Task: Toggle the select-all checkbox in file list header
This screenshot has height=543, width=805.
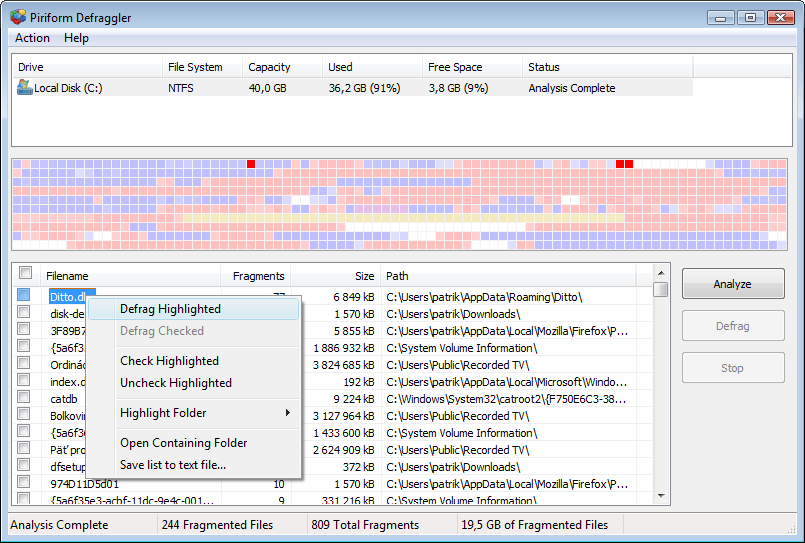Action: 25,273
